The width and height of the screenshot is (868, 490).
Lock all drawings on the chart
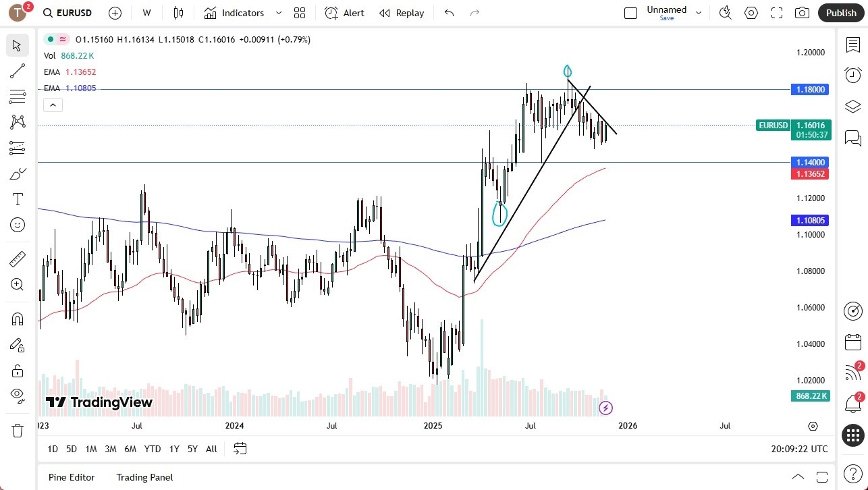point(18,371)
